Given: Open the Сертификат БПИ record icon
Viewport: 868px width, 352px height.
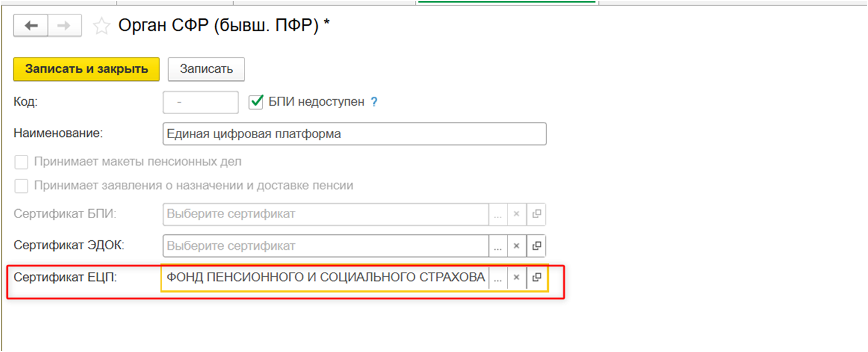Looking at the screenshot, I should coord(536,214).
